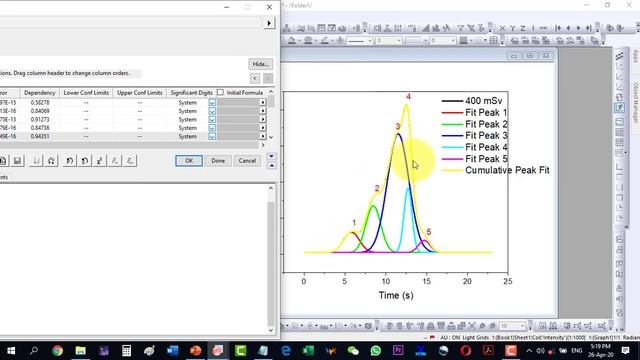
Task: Click the previous page arrow under Hide
Action: click(255, 78)
